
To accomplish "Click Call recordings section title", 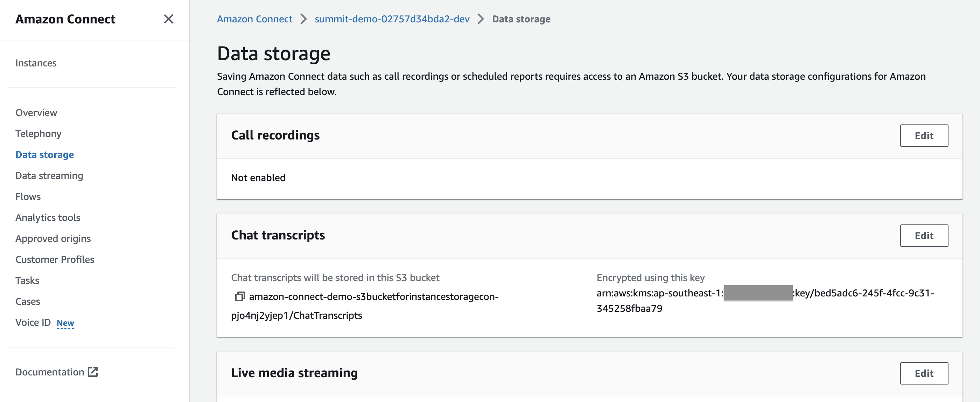I will point(275,135).
